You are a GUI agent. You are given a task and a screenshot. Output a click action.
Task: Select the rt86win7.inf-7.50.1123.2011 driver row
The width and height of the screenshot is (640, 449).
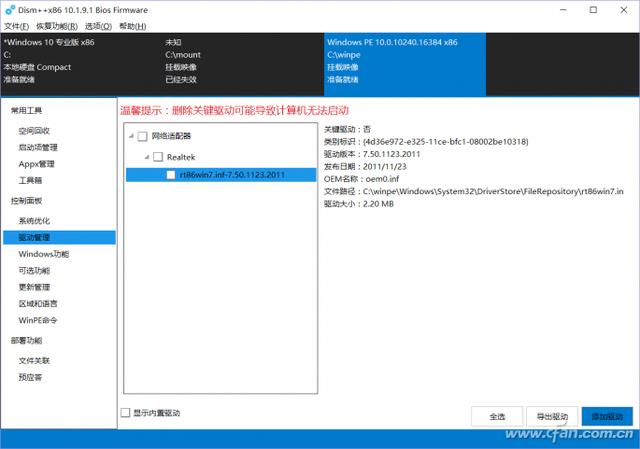tap(221, 175)
